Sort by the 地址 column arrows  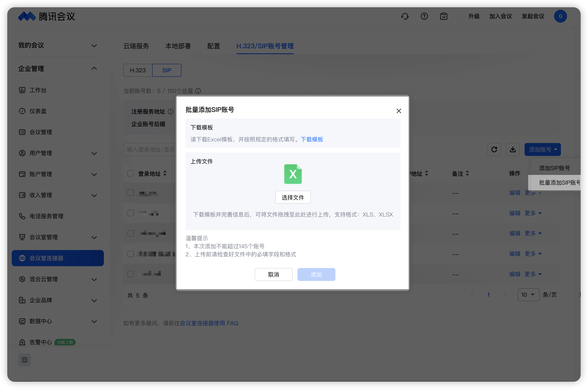pyautogui.click(x=426, y=173)
